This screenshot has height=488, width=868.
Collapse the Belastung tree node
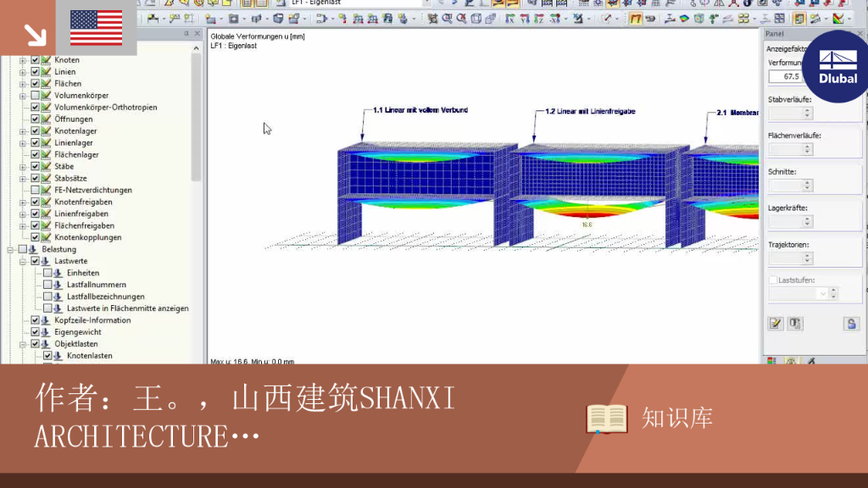(x=10, y=250)
